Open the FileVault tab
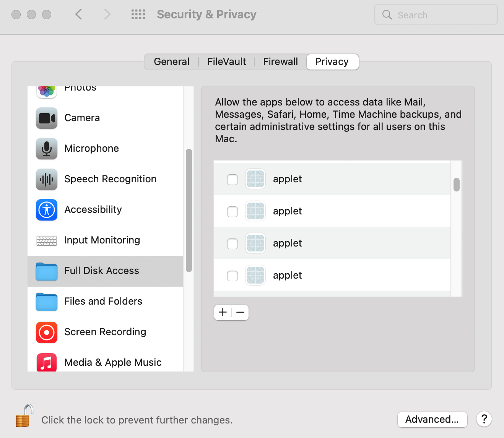Screen dimensions: 504x438 point(226,61)
